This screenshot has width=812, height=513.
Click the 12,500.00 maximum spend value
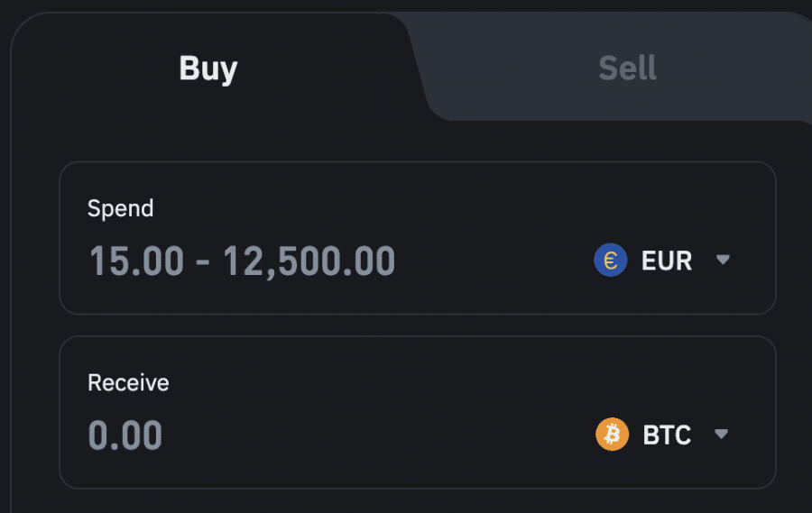(309, 261)
